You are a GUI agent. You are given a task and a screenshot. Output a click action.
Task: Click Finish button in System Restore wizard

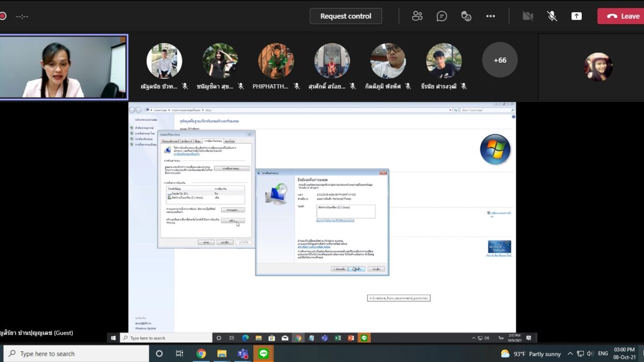(357, 269)
